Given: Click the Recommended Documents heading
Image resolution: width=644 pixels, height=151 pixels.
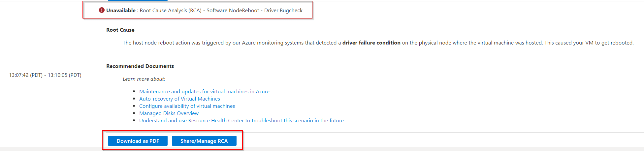Looking at the screenshot, I should 140,66.
